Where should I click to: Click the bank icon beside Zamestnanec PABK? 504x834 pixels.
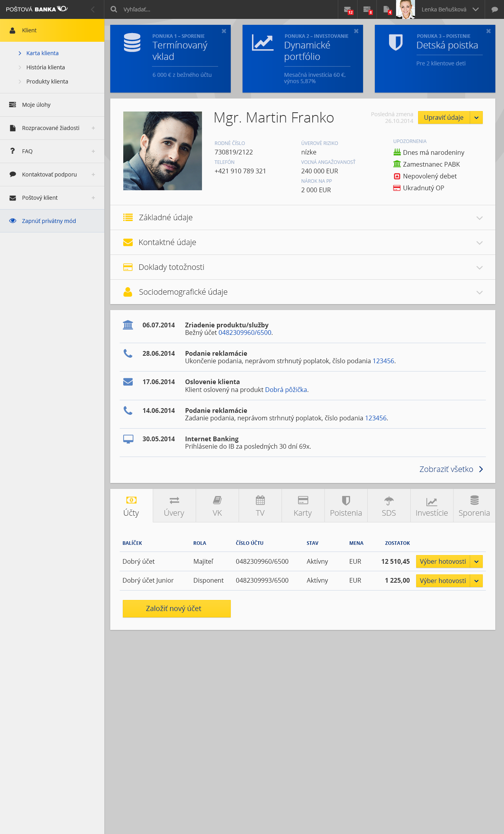397,164
